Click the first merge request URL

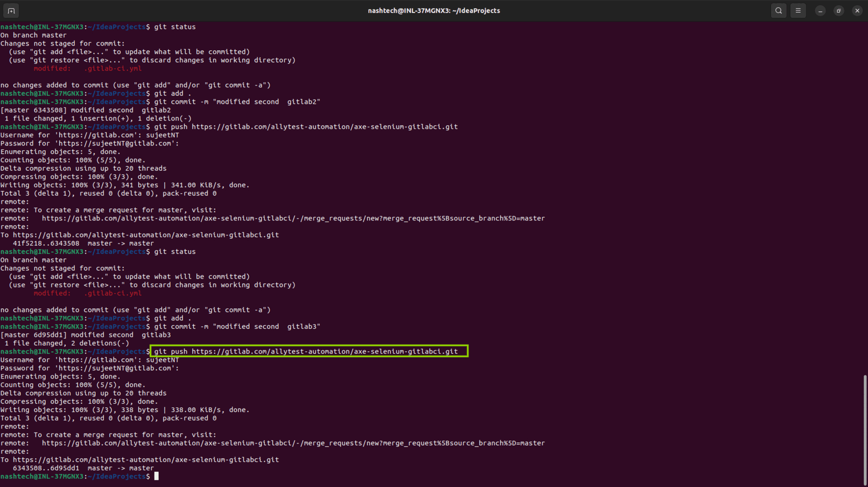(x=293, y=218)
